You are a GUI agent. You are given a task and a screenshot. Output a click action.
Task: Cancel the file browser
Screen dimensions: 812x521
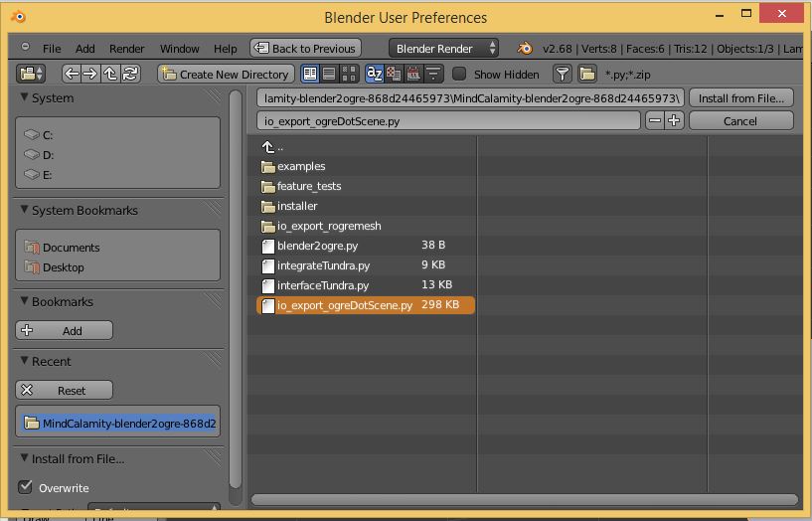(741, 121)
